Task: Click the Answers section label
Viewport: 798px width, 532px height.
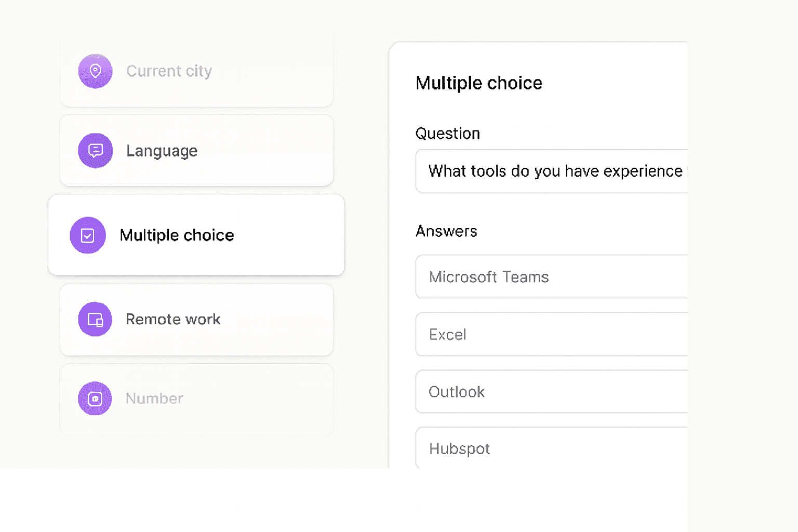Action: click(x=446, y=231)
